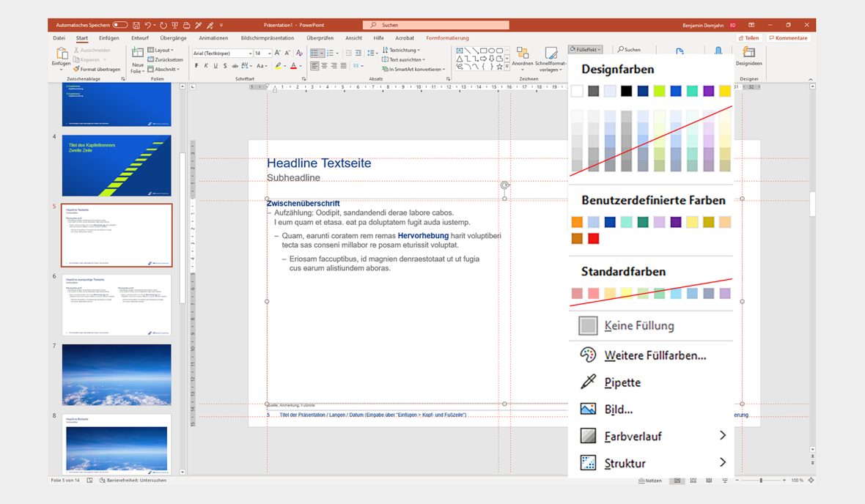Click the Teilen button
Viewport: 865px width, 504px height.
749,38
